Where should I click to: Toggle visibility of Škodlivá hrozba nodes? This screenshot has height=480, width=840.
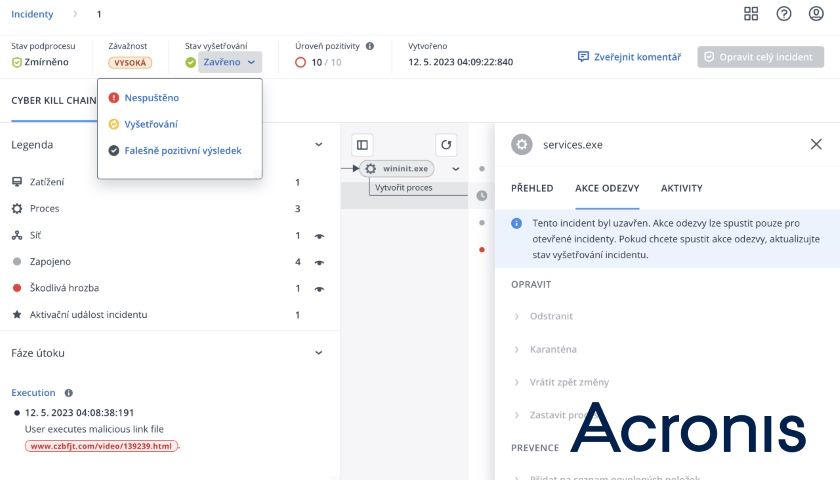pos(319,289)
